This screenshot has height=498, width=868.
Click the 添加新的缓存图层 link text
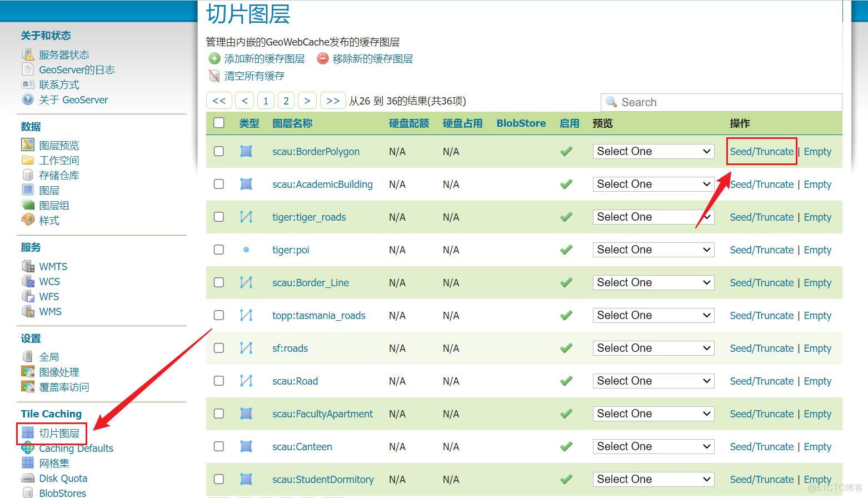coord(265,58)
